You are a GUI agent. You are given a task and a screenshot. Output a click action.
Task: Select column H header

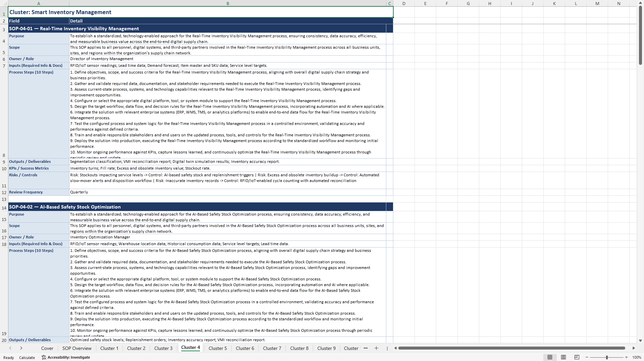click(x=490, y=3)
